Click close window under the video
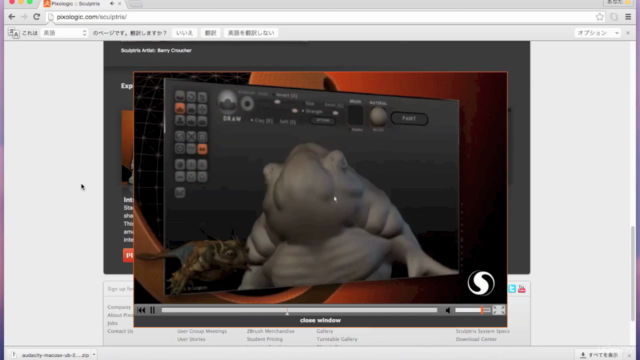This screenshot has width=640, height=360. pos(320,320)
